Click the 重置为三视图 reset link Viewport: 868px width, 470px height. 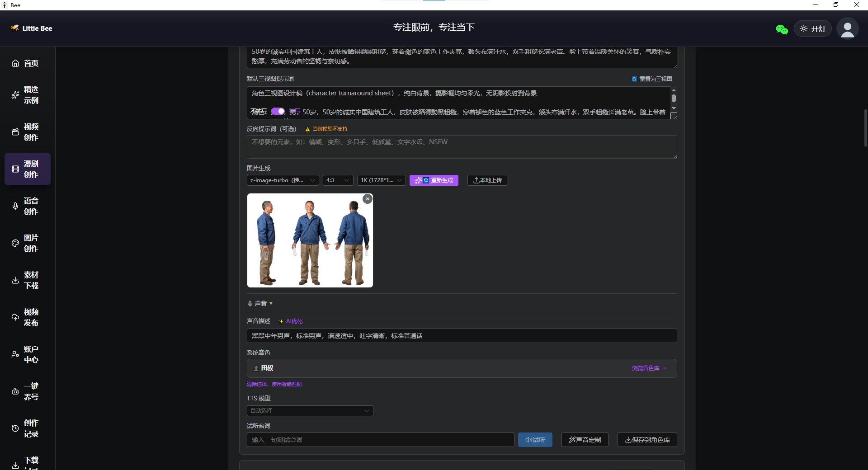(x=652, y=79)
